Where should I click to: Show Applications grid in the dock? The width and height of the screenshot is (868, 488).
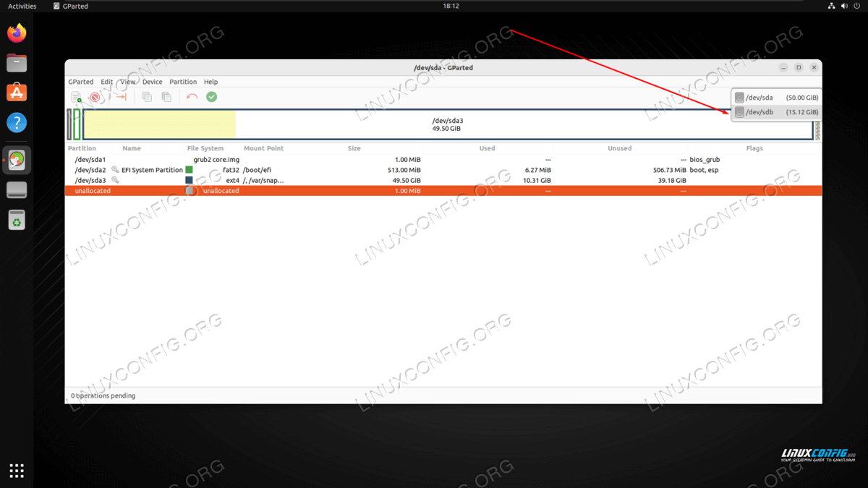coord(17,471)
